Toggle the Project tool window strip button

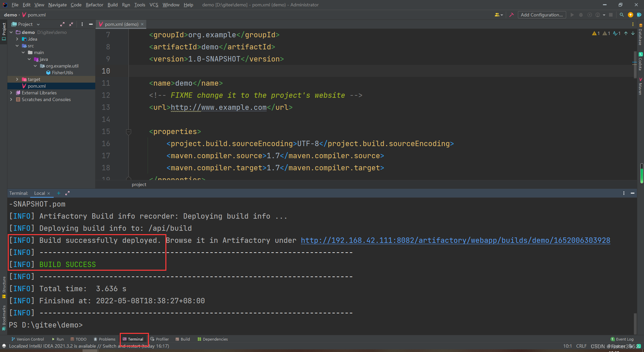click(x=4, y=31)
